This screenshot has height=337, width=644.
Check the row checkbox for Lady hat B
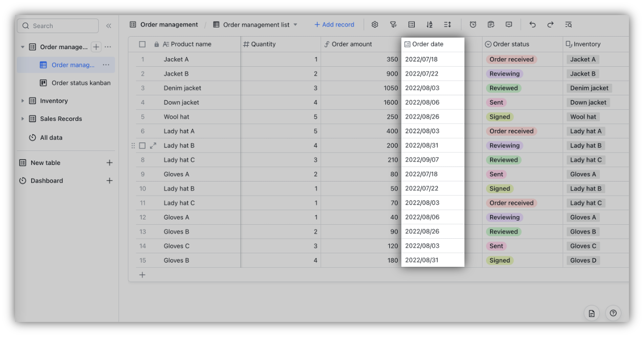coord(142,145)
